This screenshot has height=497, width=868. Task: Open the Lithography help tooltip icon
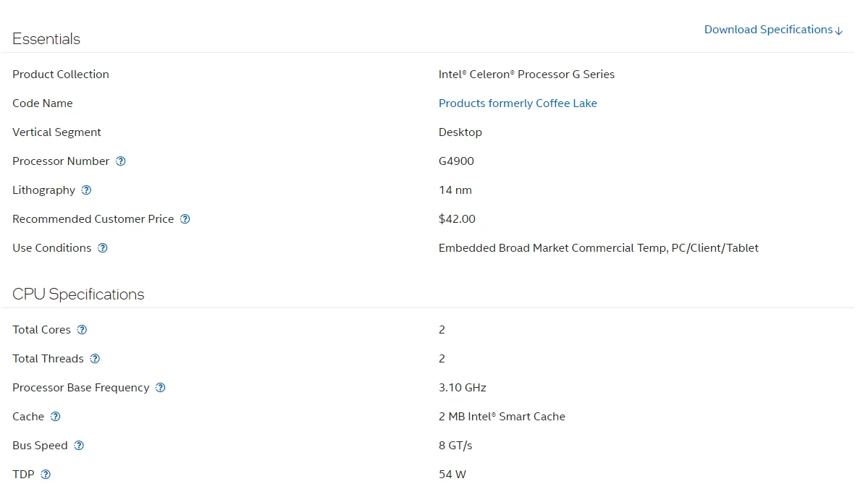click(86, 190)
